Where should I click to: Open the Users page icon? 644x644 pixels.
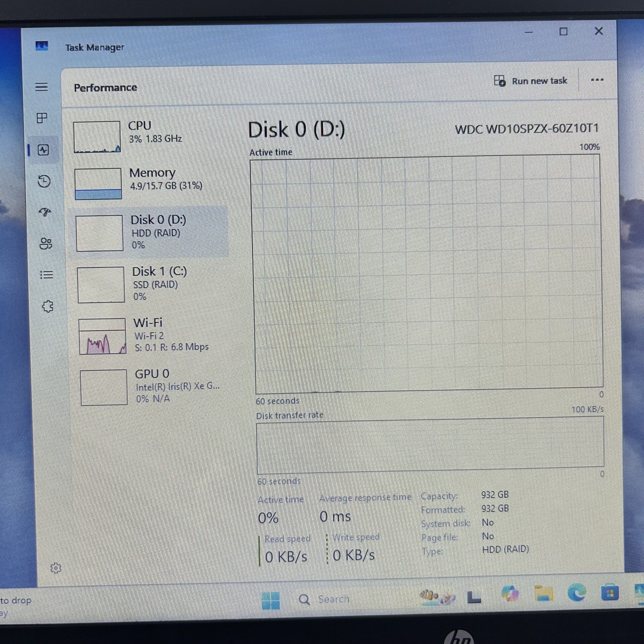click(x=46, y=244)
